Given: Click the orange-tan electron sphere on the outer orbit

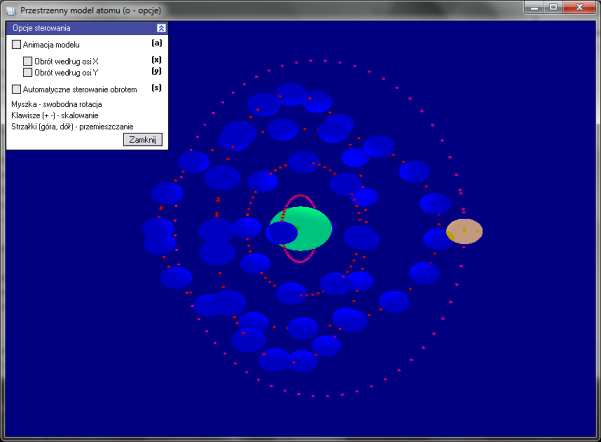Looking at the screenshot, I should [x=464, y=231].
